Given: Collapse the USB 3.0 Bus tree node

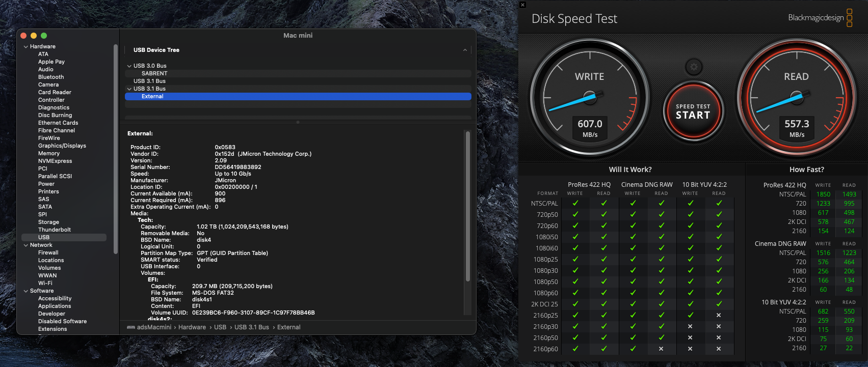Looking at the screenshot, I should point(129,66).
